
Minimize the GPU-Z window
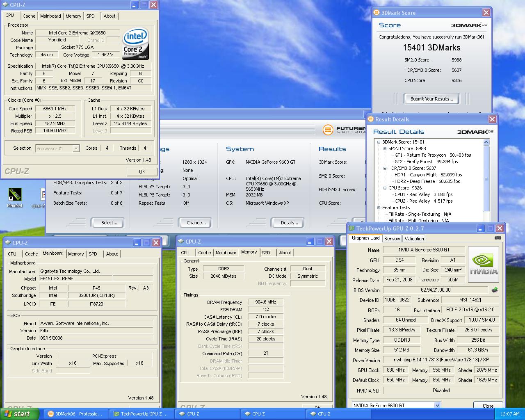point(480,228)
